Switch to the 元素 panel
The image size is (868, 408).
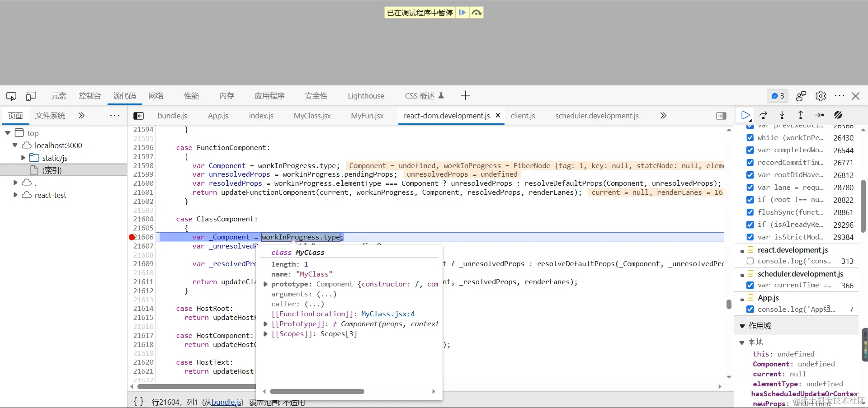[x=59, y=96]
